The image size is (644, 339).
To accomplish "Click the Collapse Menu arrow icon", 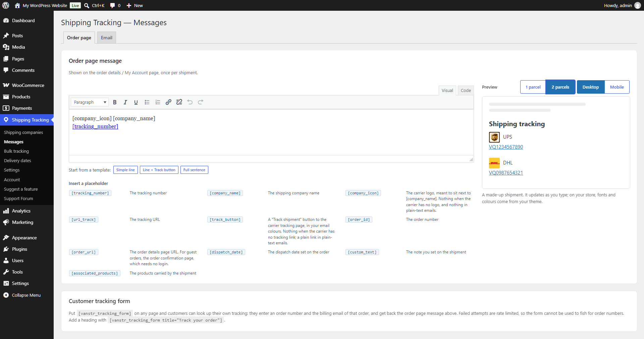I will click(x=6, y=295).
